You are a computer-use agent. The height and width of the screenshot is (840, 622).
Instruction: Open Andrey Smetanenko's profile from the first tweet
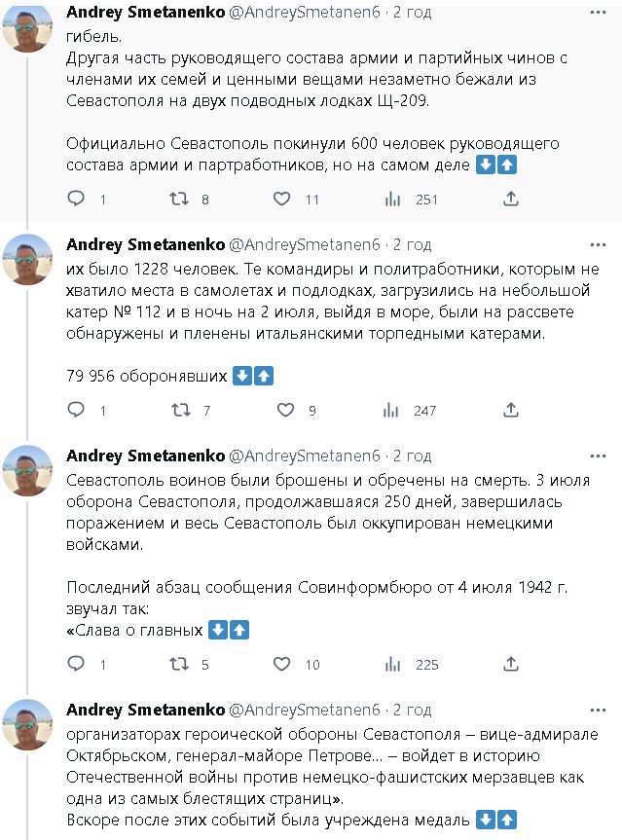coord(144,12)
